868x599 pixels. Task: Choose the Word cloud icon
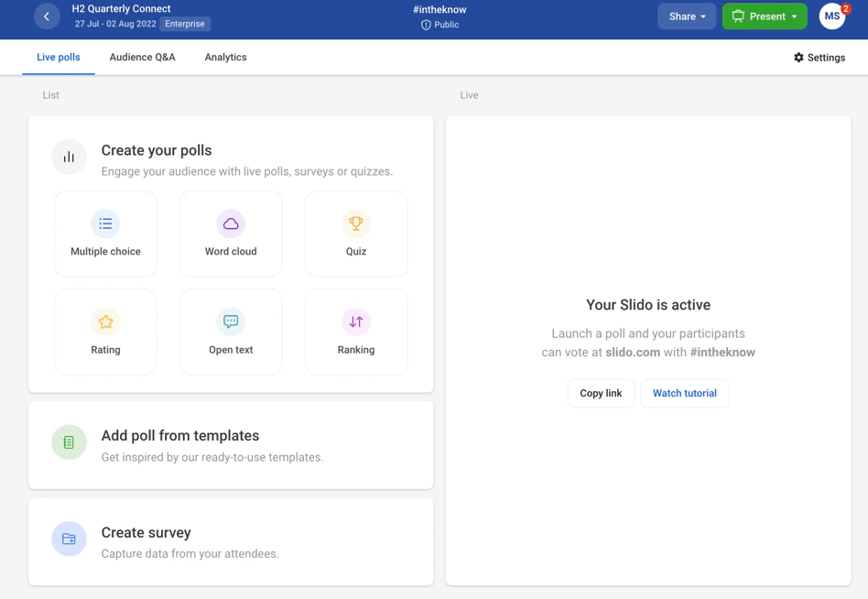pos(231,223)
